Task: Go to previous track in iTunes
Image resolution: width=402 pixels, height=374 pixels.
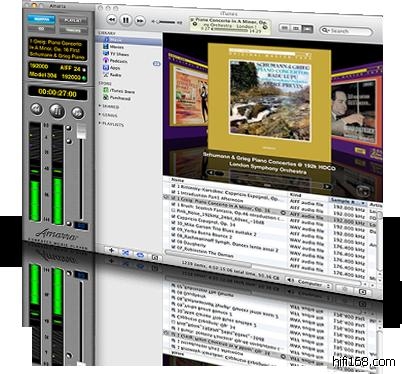Action: 112,20
